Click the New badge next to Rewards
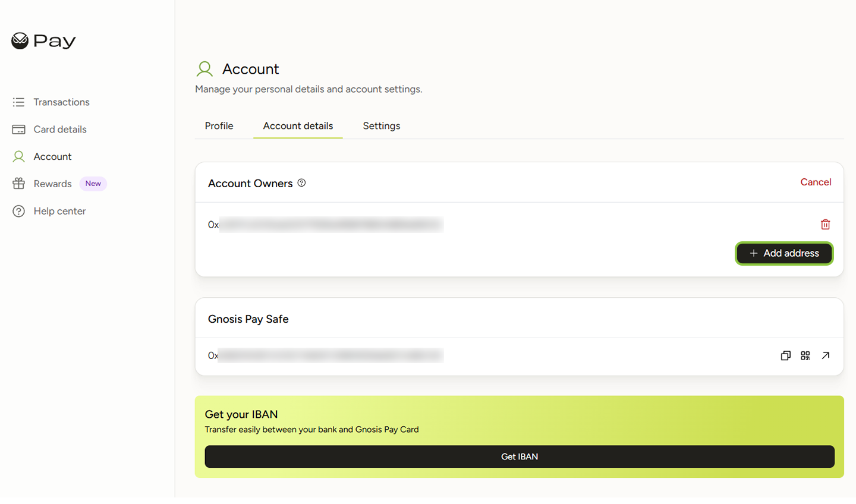 [93, 184]
